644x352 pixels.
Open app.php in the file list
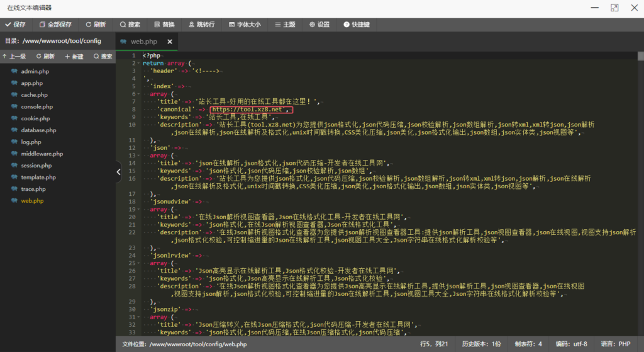31,83
